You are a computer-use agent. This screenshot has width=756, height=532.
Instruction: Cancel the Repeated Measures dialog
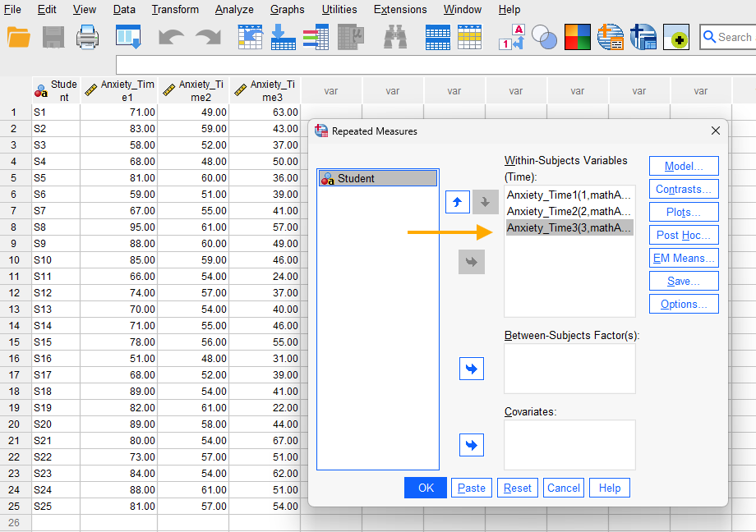(563, 487)
